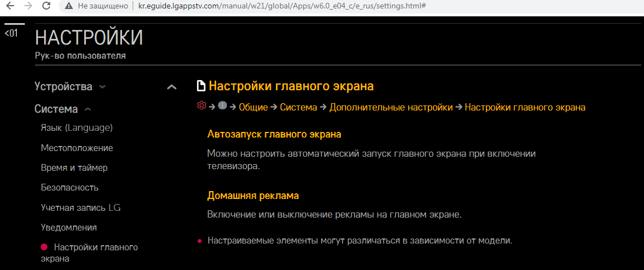
Task: Click the Автозапуск главного экрана heading
Action: pyautogui.click(x=275, y=134)
